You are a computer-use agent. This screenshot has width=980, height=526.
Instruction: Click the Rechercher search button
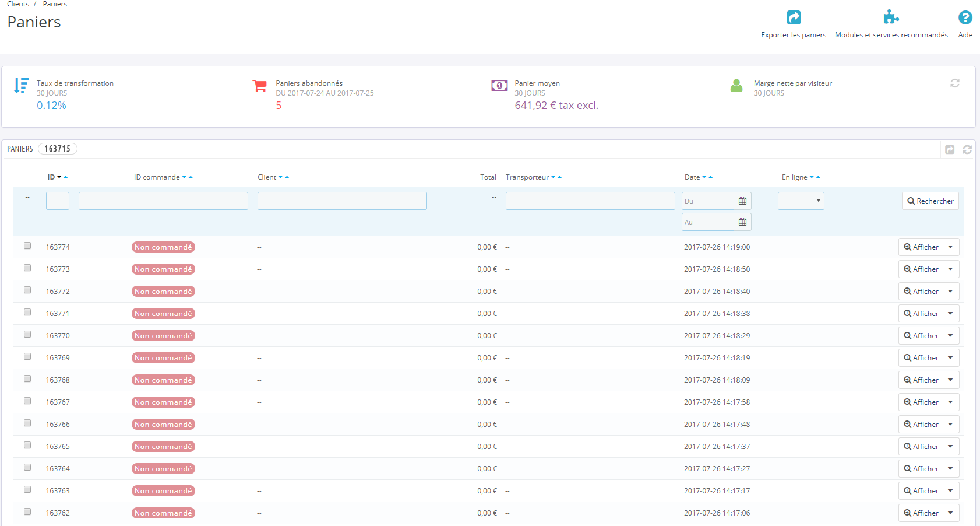coord(930,201)
